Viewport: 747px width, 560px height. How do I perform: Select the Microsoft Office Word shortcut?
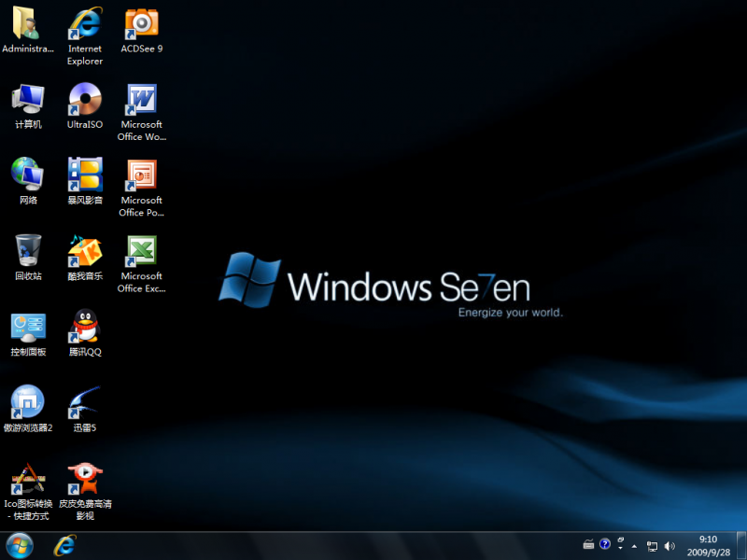tap(142, 112)
